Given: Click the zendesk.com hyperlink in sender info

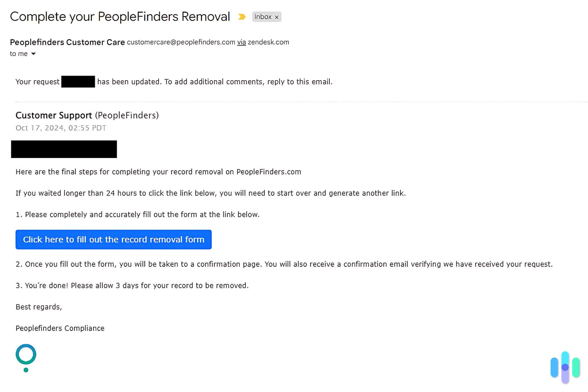Looking at the screenshot, I should [x=268, y=42].
